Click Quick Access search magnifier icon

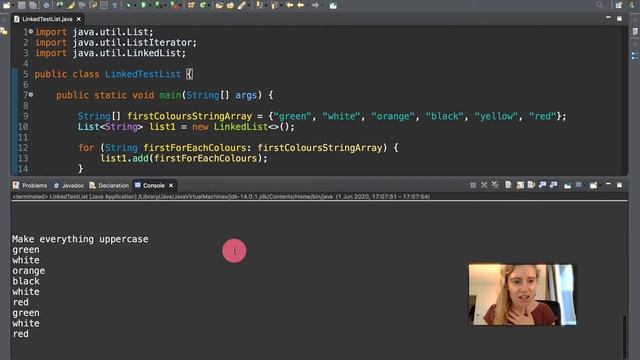(x=599, y=5)
